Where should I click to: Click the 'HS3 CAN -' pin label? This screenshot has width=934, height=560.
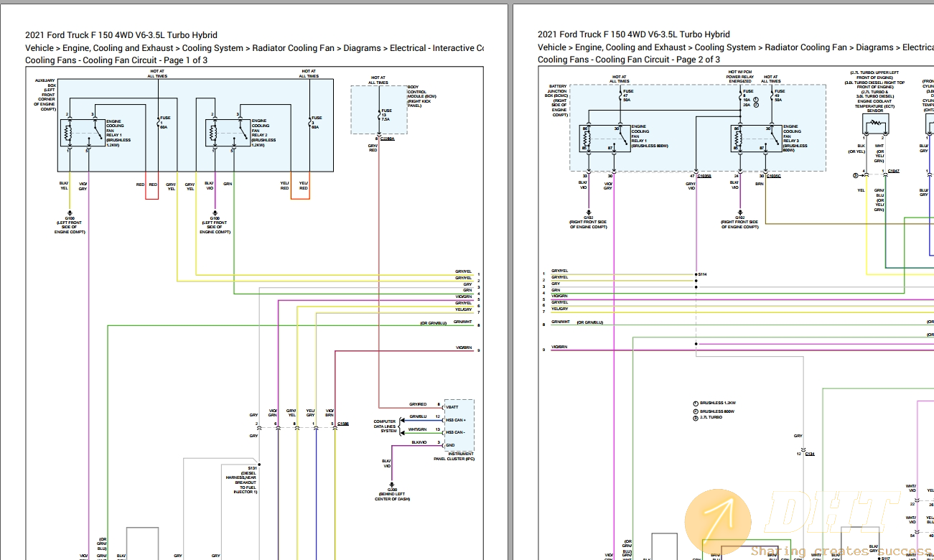coord(455,432)
